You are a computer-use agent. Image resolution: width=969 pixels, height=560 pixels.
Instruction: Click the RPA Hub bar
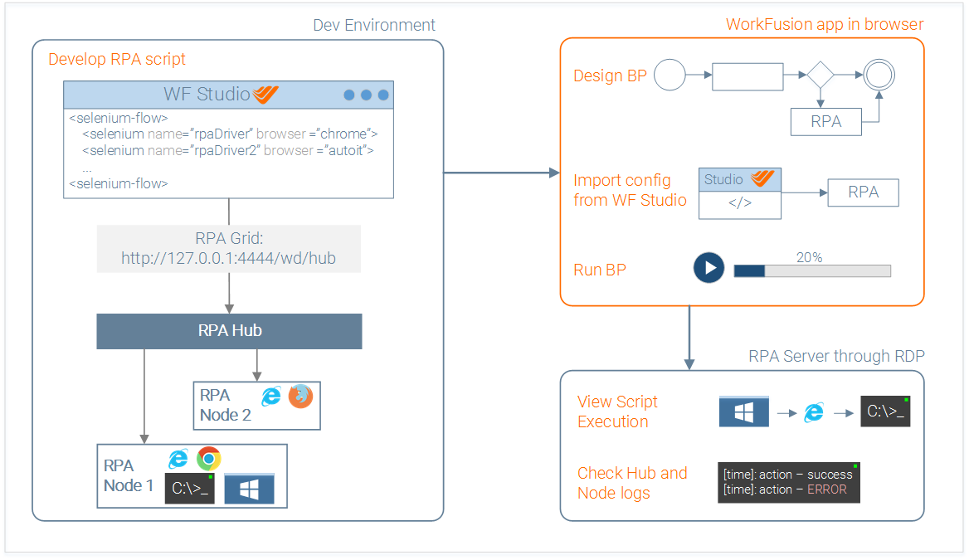click(x=229, y=331)
